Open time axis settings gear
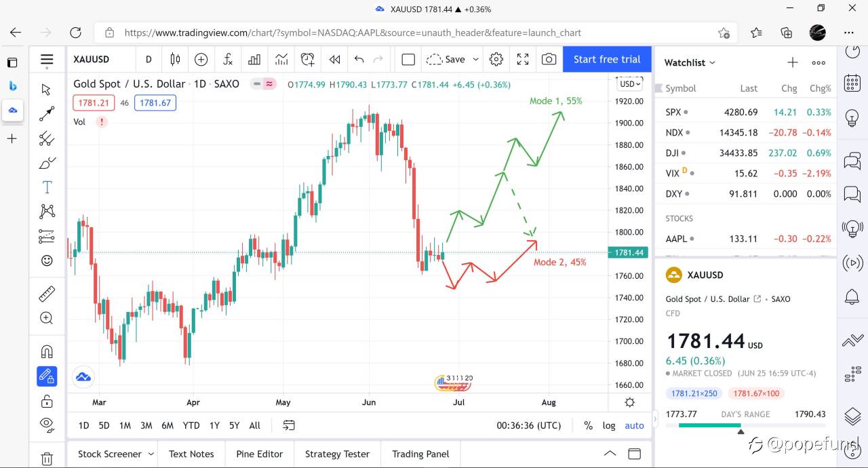This screenshot has height=468, width=868. point(629,402)
